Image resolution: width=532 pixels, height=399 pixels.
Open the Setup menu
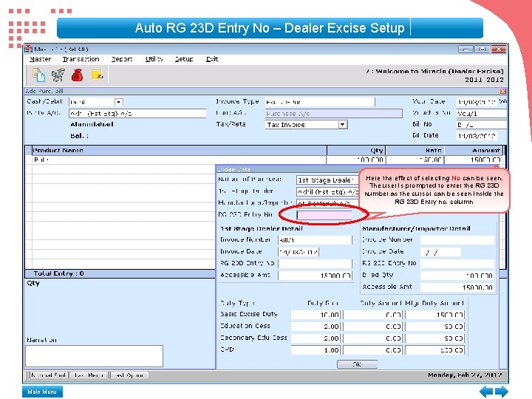click(184, 59)
